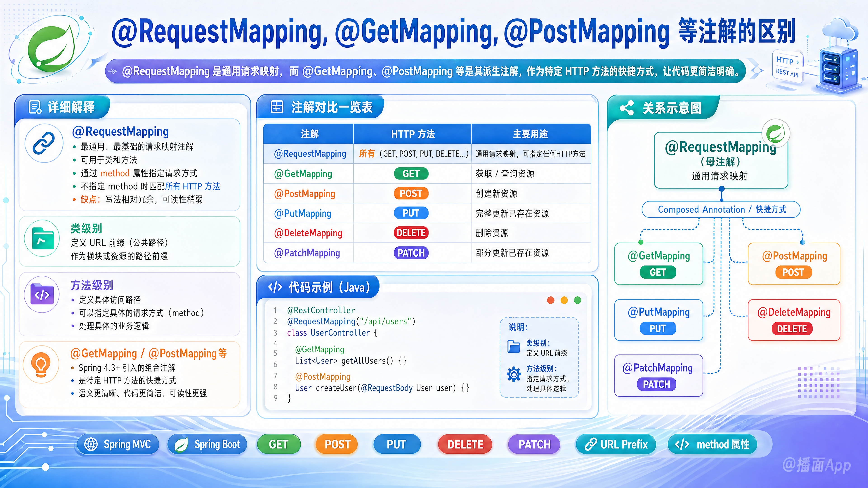Click the DELETE tag in the bottom bar
The width and height of the screenshot is (868, 488).
465,445
